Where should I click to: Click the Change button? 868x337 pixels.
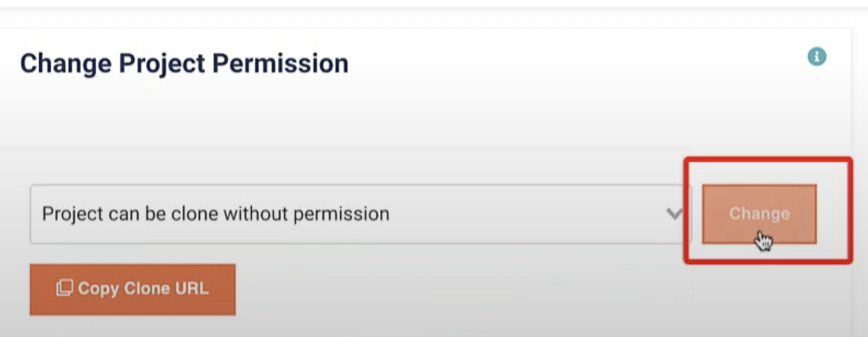coord(759,214)
